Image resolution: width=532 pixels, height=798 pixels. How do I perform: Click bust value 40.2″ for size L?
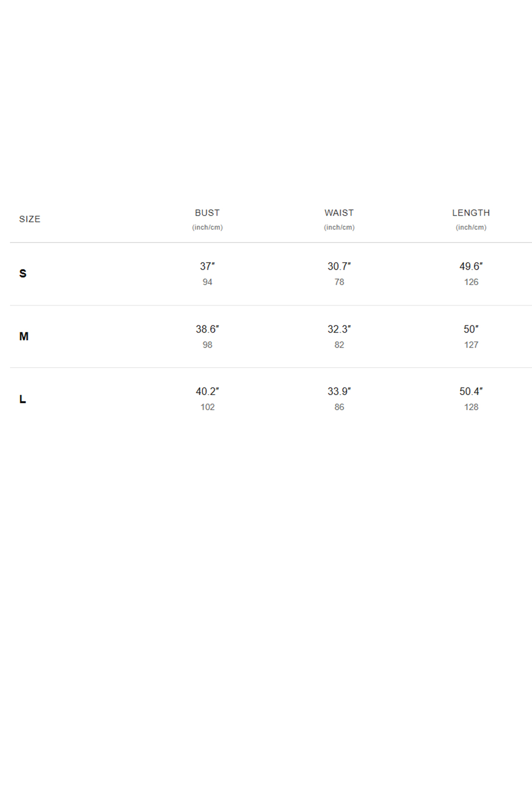click(x=207, y=391)
